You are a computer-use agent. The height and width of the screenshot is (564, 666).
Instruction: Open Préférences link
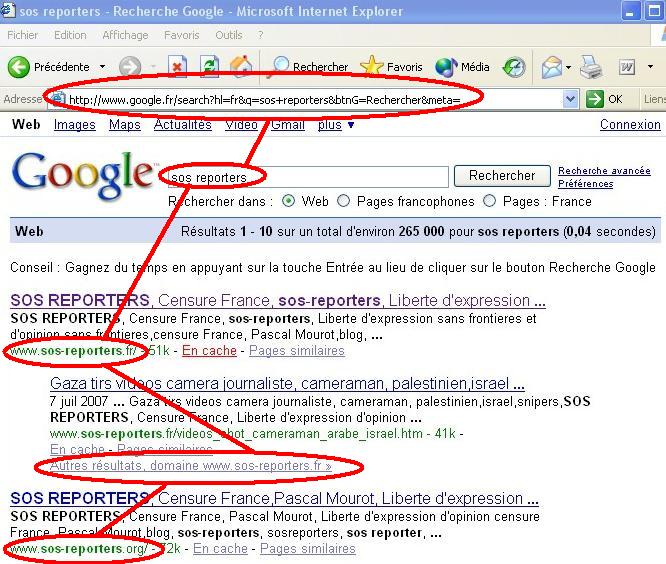coord(585,183)
